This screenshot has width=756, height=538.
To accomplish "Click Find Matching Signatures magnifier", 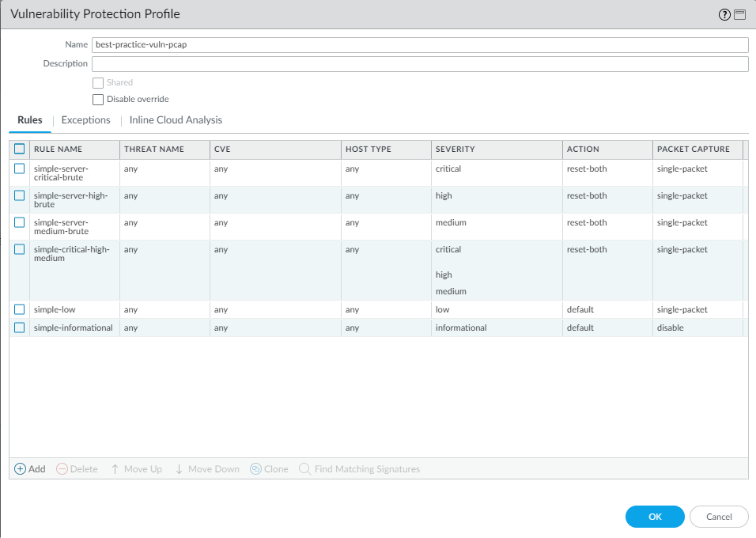I will tap(304, 469).
